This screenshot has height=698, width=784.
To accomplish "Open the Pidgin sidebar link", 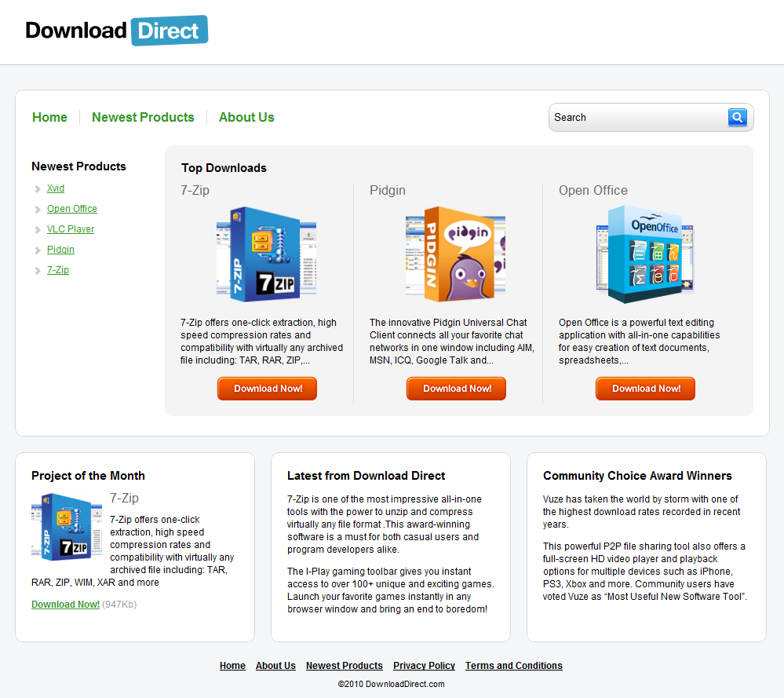I will tap(60, 250).
